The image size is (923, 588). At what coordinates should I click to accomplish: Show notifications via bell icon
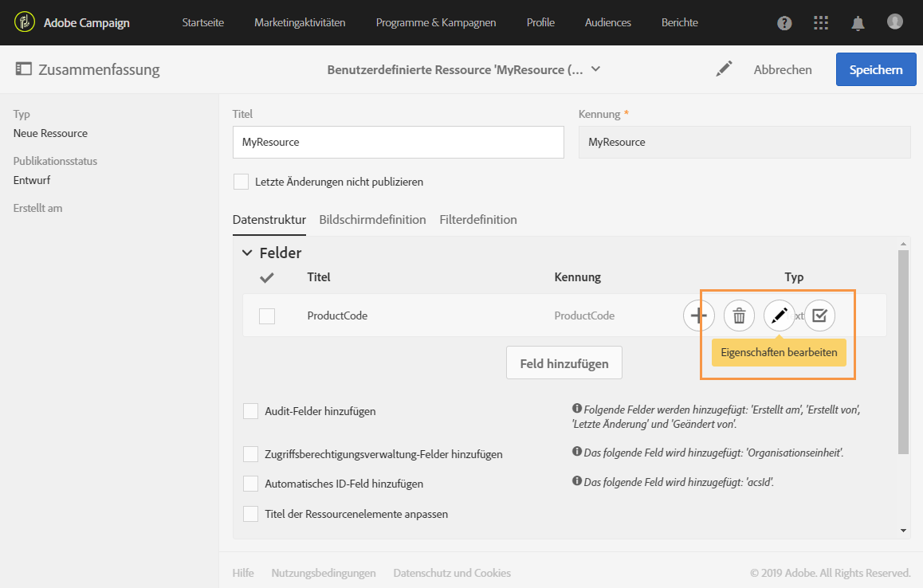(x=858, y=23)
